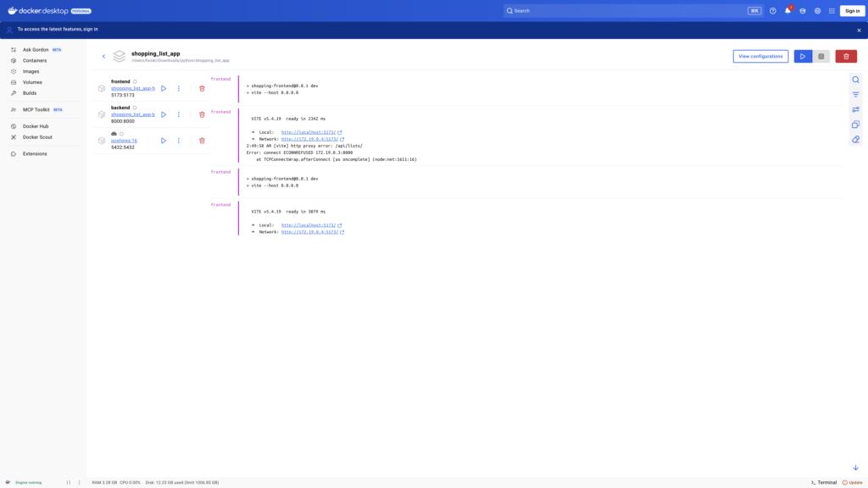Delete the backend container

click(202, 114)
